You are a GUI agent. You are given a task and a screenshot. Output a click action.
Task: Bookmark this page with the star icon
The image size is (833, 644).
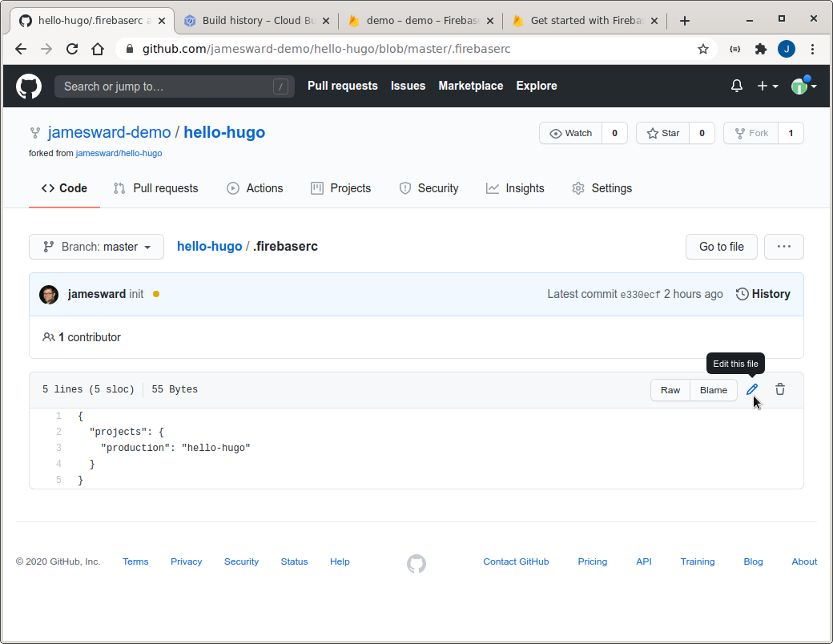(703, 49)
